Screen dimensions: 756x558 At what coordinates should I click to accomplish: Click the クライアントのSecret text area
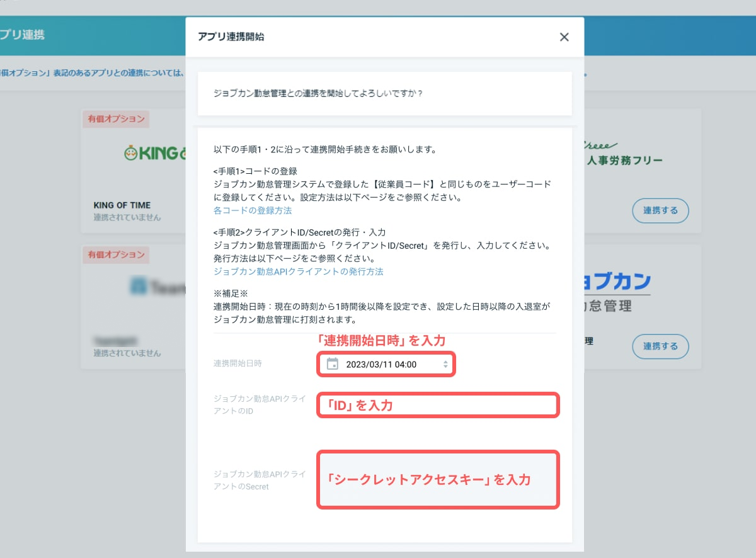click(x=437, y=479)
